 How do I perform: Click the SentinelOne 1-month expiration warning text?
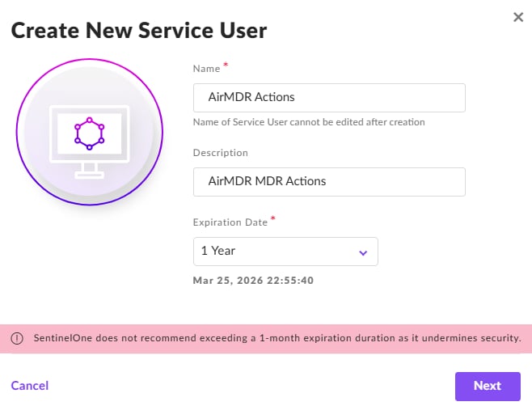tap(277, 338)
